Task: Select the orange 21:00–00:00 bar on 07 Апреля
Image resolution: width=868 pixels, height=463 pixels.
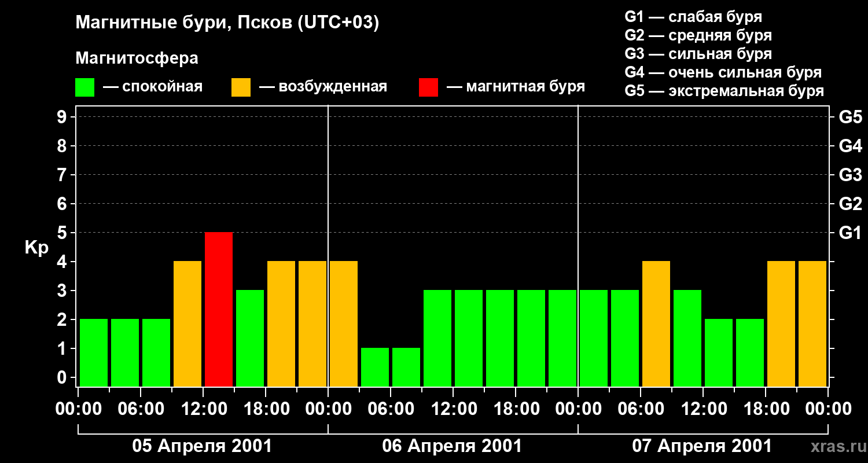Action: pos(812,324)
